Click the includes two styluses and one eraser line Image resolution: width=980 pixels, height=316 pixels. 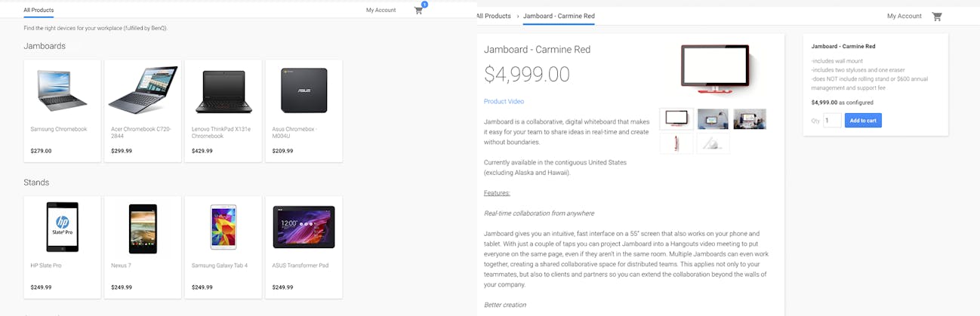click(860, 70)
